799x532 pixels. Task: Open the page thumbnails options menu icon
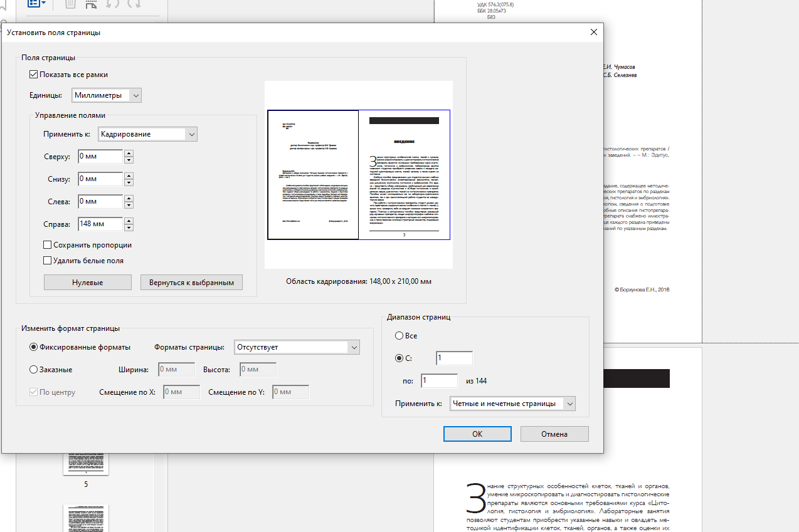pyautogui.click(x=36, y=4)
